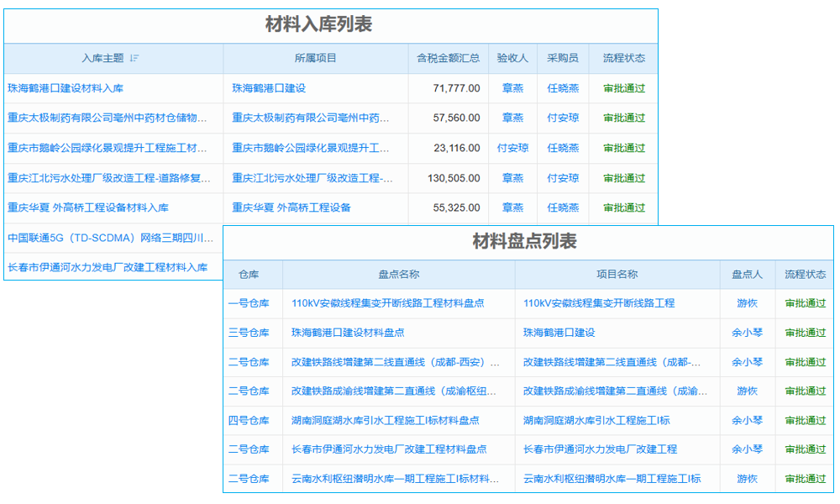Click the 项目名称 column header
Image resolution: width=840 pixels, height=504 pixels.
pyautogui.click(x=617, y=273)
